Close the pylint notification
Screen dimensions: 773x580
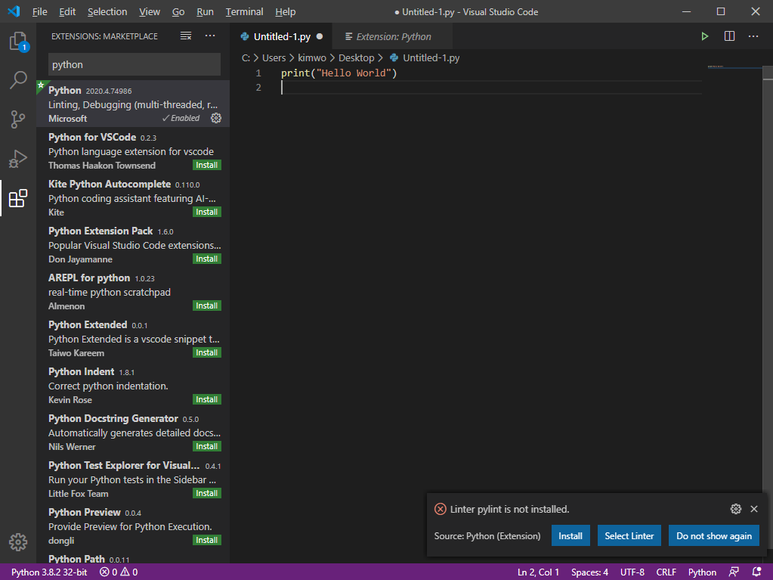754,509
